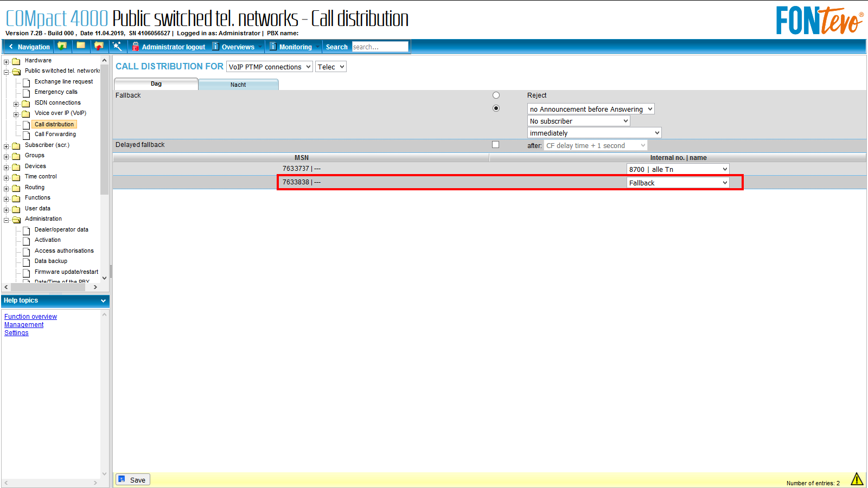Open Access authorisations in the tree
This screenshot has width=868, height=488.
[x=64, y=251]
